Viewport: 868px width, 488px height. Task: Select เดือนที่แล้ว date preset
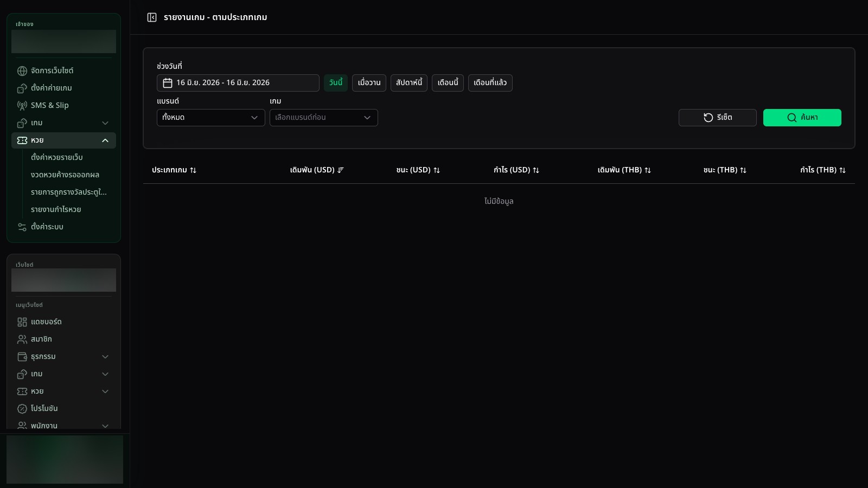(x=490, y=83)
